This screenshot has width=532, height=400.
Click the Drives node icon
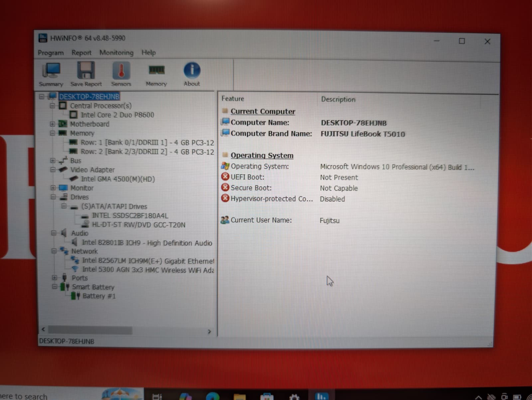[64, 197]
